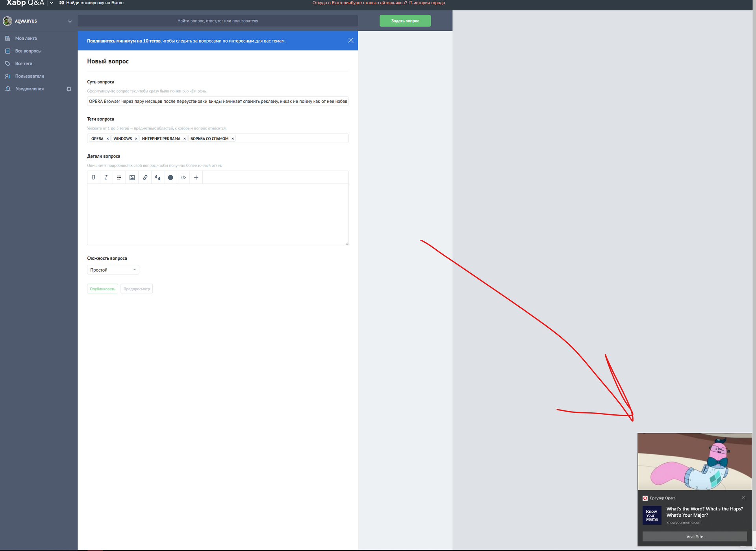Insert list with the list icon
The image size is (756, 551).
(119, 178)
